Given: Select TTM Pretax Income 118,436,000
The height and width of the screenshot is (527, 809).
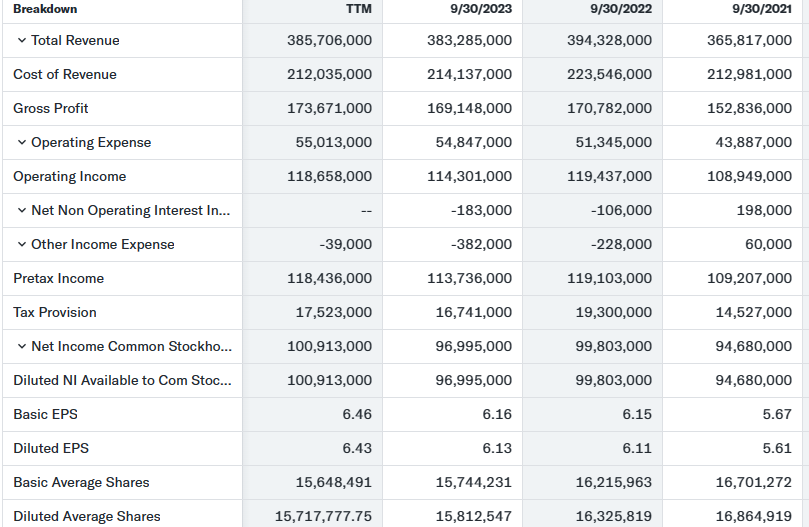Looking at the screenshot, I should (330, 279).
